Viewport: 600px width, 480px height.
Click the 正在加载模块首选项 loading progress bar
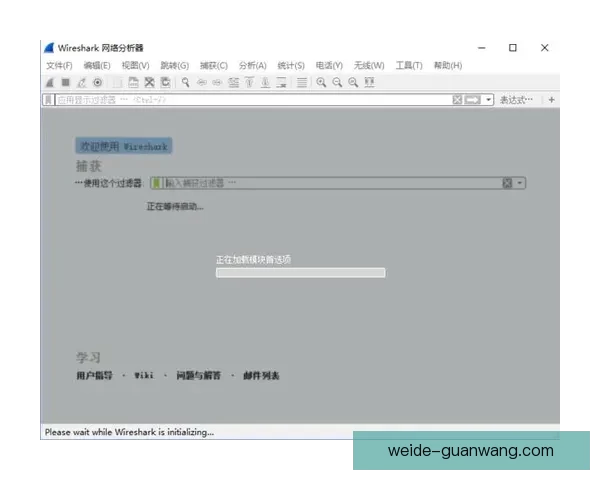300,273
